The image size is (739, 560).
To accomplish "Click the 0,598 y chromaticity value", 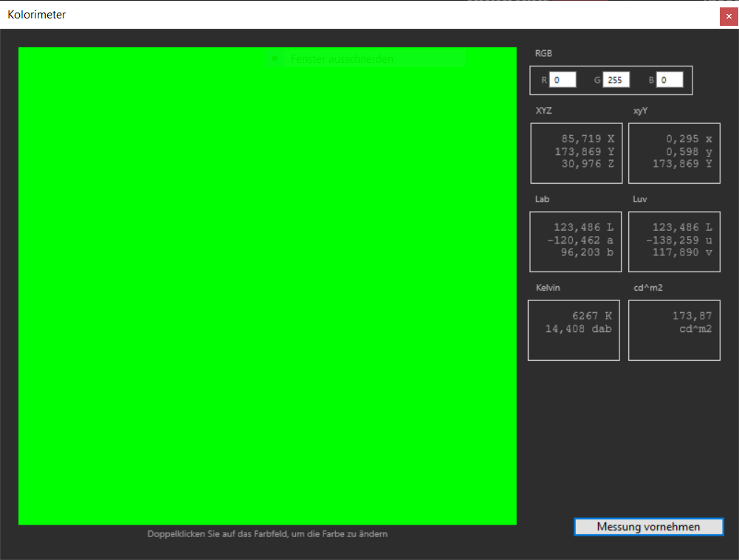I will (x=689, y=152).
